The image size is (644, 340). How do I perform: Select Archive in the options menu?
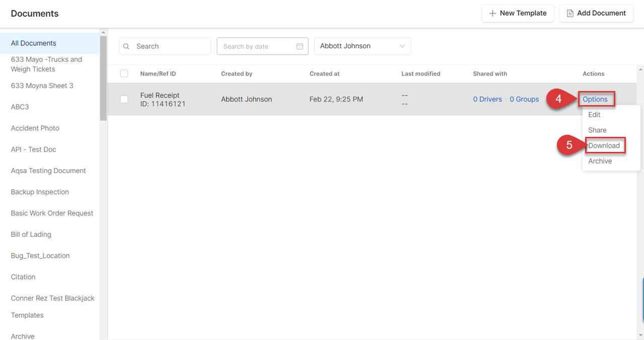(x=600, y=161)
